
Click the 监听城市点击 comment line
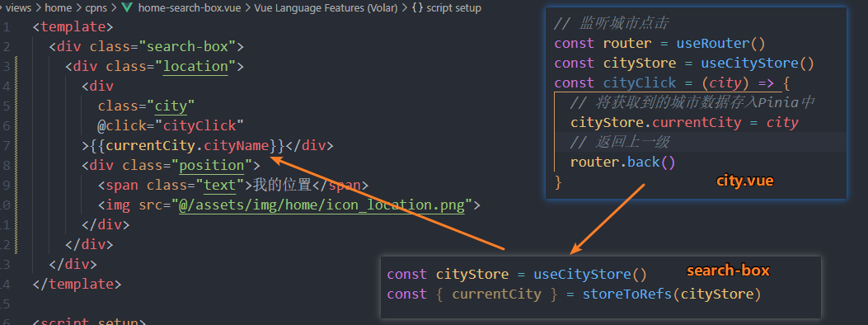pyautogui.click(x=611, y=23)
